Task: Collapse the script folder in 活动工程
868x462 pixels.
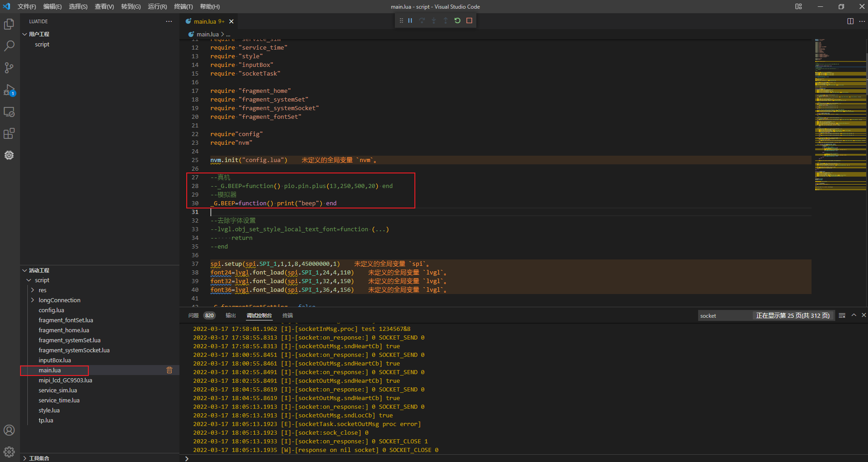Action: [x=29, y=280]
